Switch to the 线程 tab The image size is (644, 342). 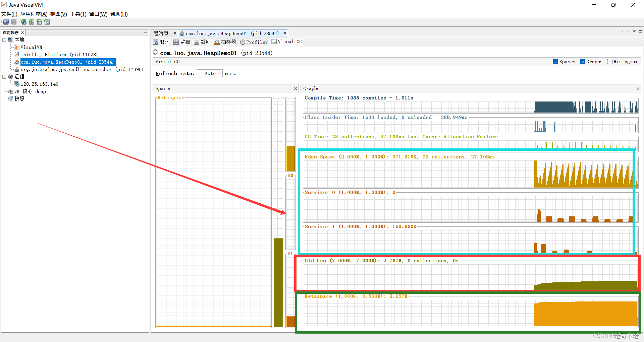[202, 42]
